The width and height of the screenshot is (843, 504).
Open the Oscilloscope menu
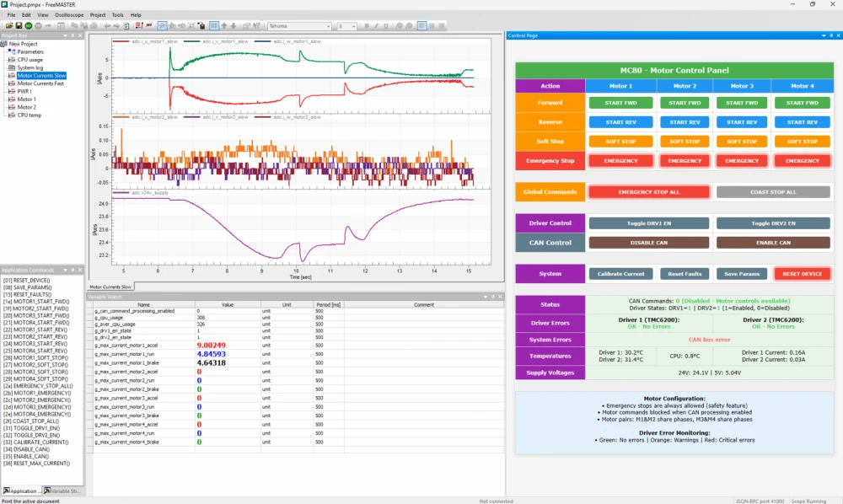[x=72, y=14]
